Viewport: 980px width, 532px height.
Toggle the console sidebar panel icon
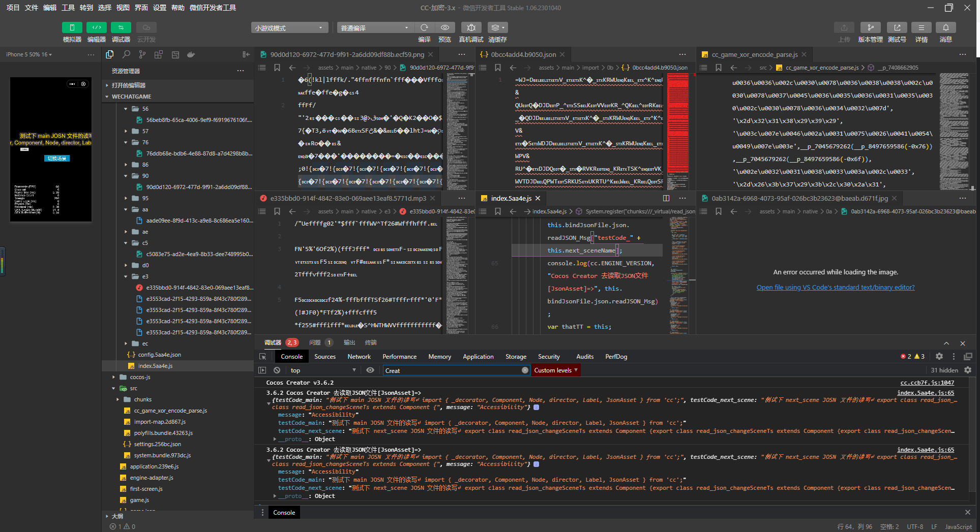pos(262,370)
